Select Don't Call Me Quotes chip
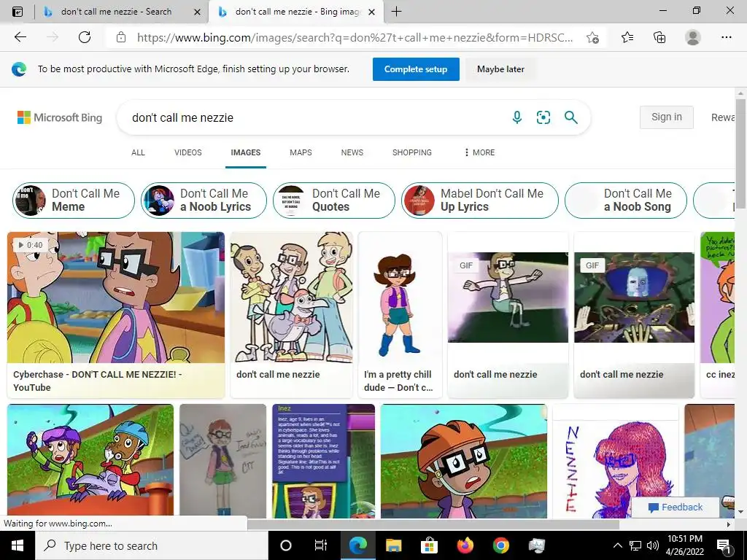 (334, 200)
